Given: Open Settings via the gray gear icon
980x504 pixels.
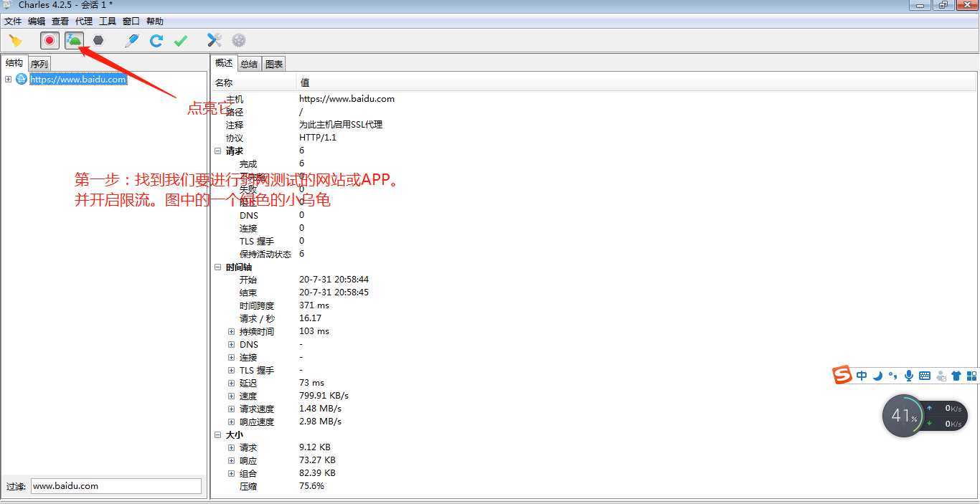Looking at the screenshot, I should 239,41.
